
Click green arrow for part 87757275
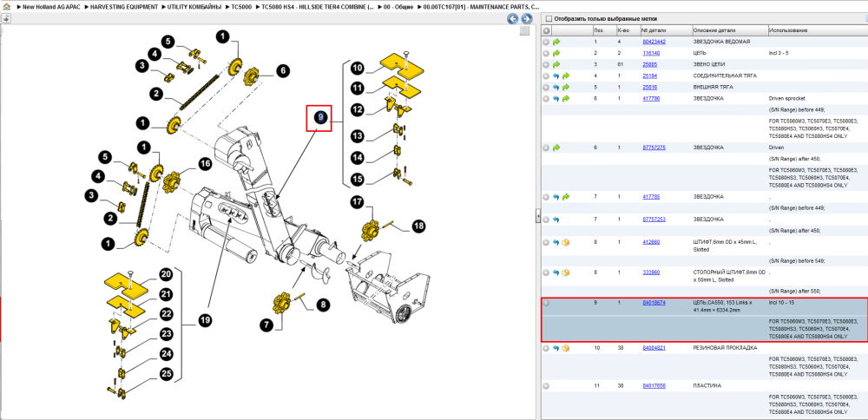pyautogui.click(x=556, y=148)
